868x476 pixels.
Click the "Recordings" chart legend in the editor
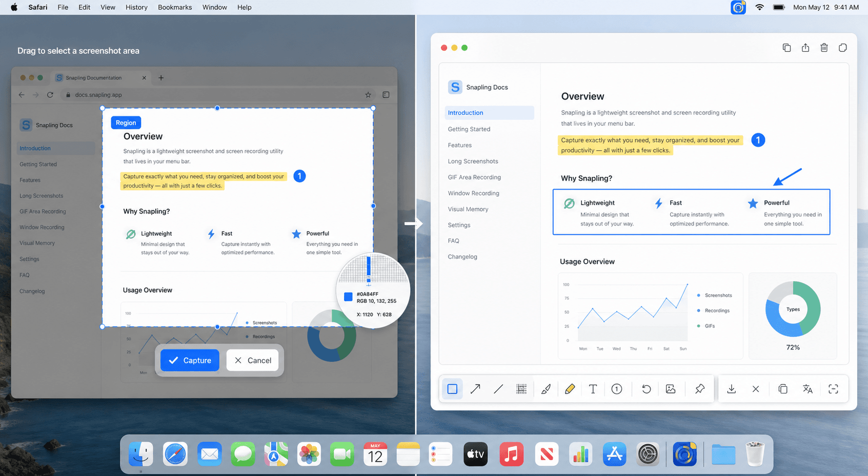[713, 311]
